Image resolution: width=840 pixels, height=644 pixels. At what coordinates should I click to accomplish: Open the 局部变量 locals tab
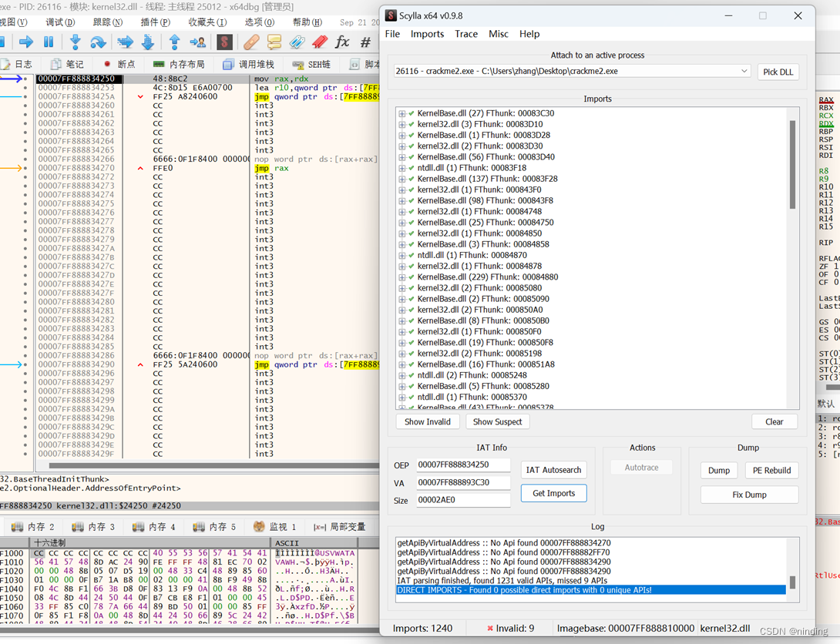coord(340,527)
